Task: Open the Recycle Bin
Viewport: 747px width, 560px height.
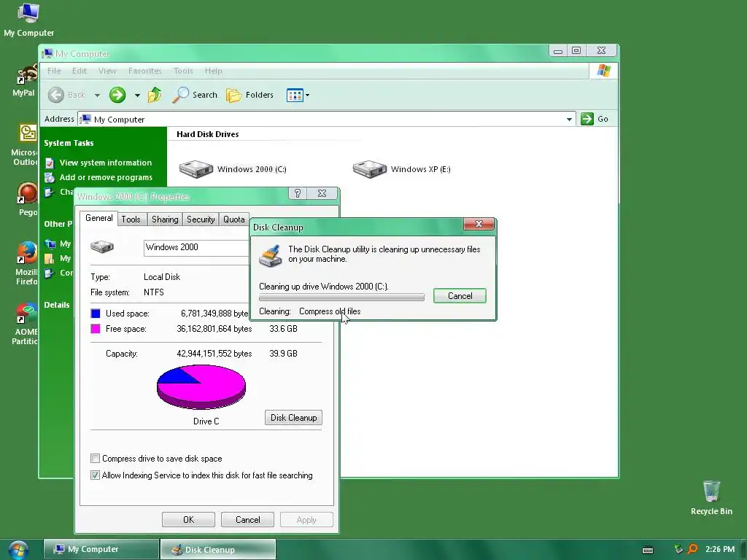Action: pyautogui.click(x=711, y=497)
